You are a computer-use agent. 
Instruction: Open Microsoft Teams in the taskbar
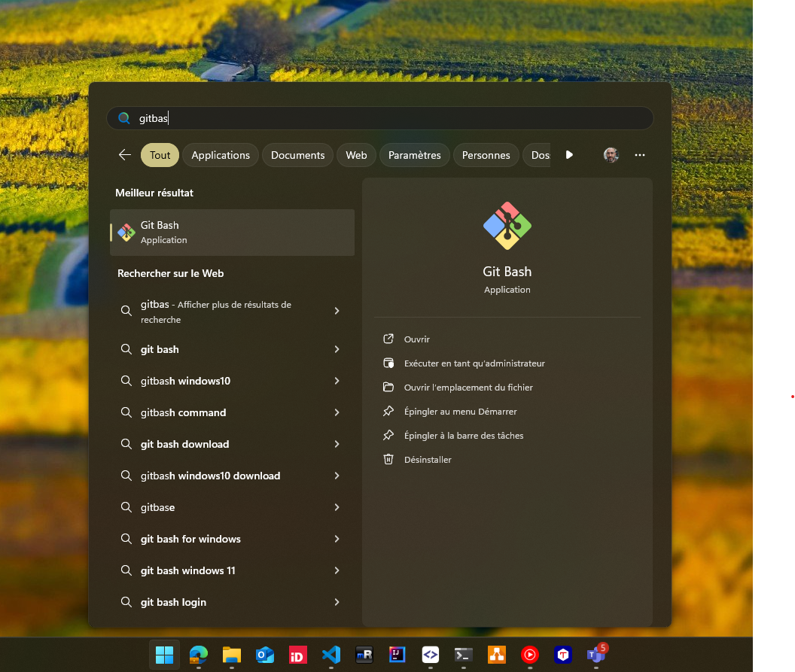pyautogui.click(x=596, y=655)
